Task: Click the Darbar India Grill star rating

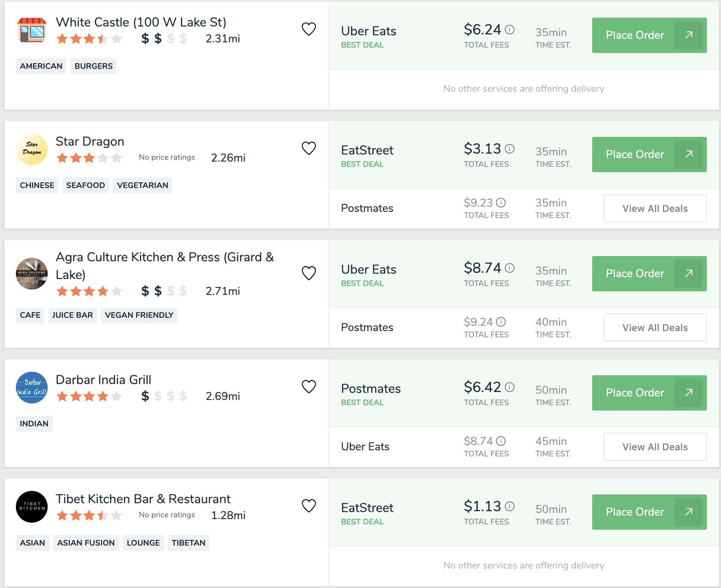Action: (90, 396)
